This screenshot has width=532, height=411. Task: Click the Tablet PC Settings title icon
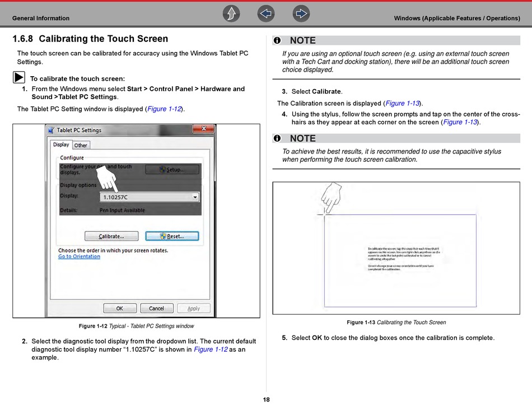coord(51,130)
